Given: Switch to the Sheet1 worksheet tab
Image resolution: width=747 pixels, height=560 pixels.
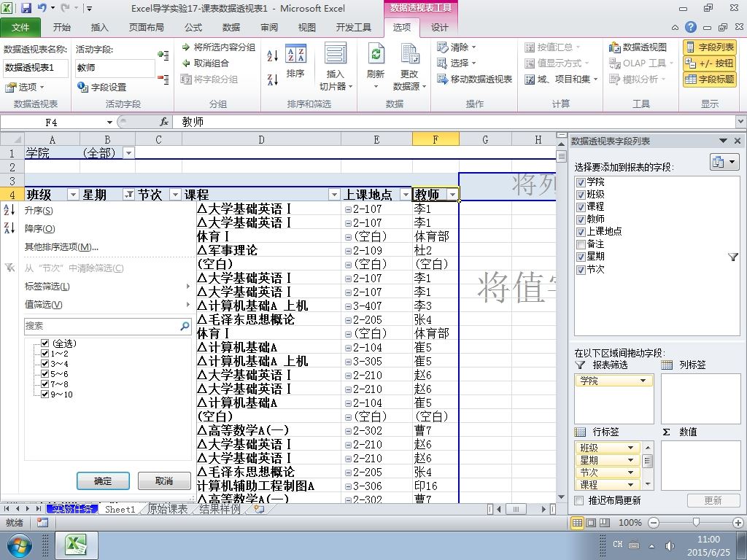Looking at the screenshot, I should 120,509.
